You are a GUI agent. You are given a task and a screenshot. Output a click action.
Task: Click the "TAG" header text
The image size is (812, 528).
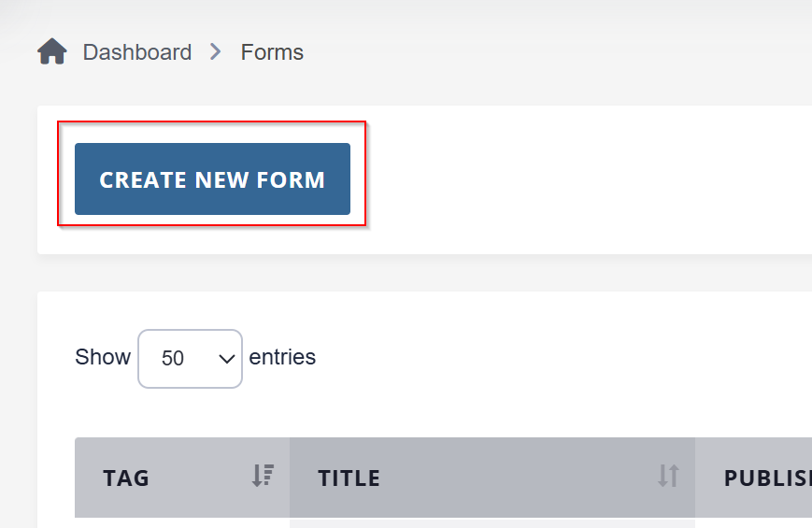(x=126, y=478)
